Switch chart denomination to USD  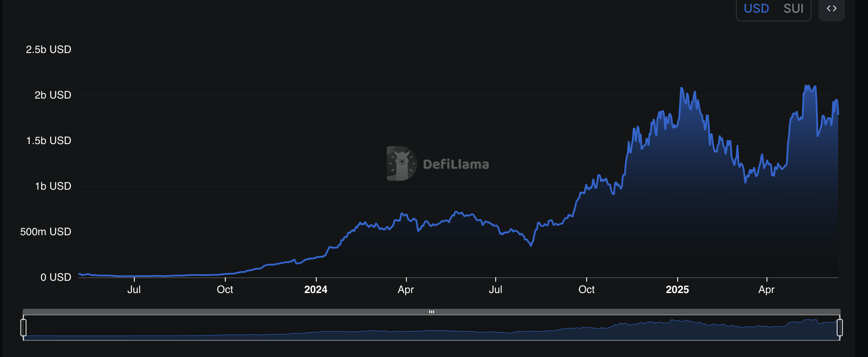756,9
